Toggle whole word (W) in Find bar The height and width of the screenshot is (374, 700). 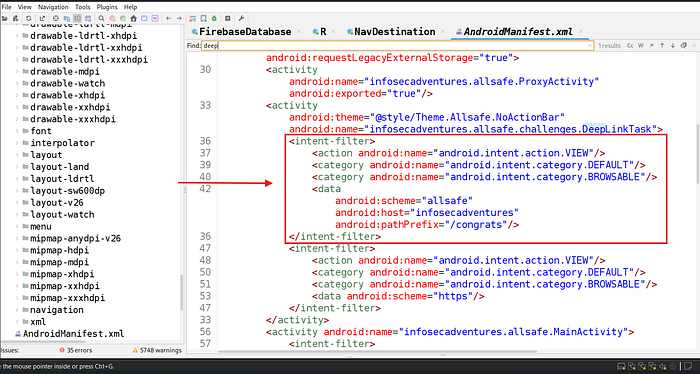pos(641,46)
